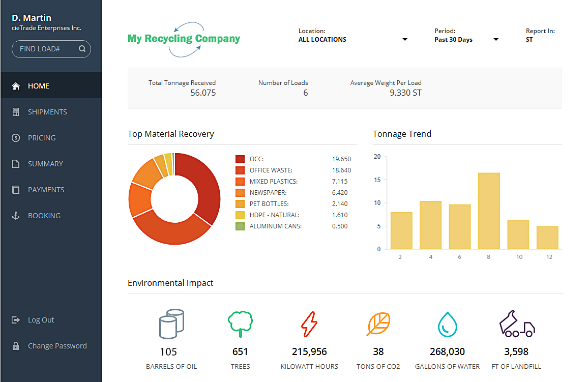
Task: Click the OFFICE WASTE value 18.640
Action: (341, 170)
